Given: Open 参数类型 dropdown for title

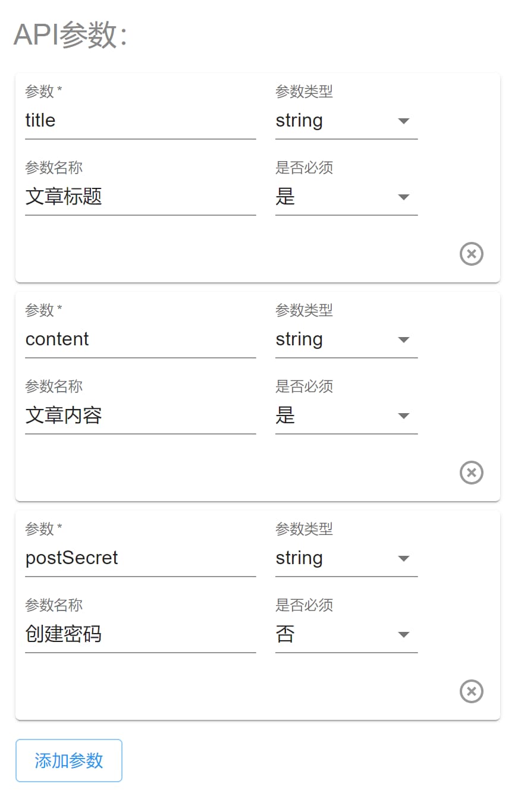Looking at the screenshot, I should click(346, 121).
